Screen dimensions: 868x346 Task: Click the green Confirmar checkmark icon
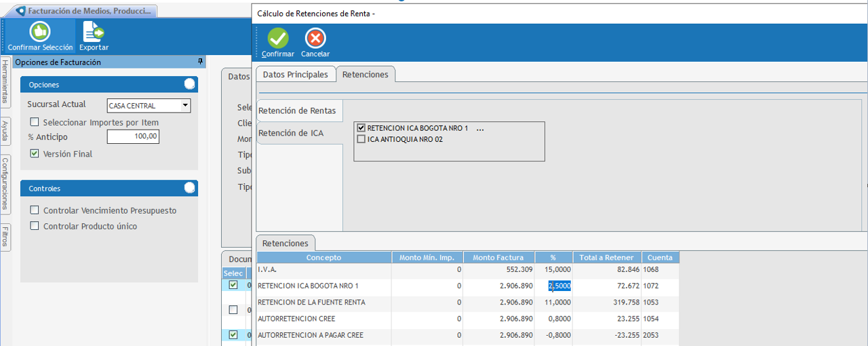coord(278,39)
